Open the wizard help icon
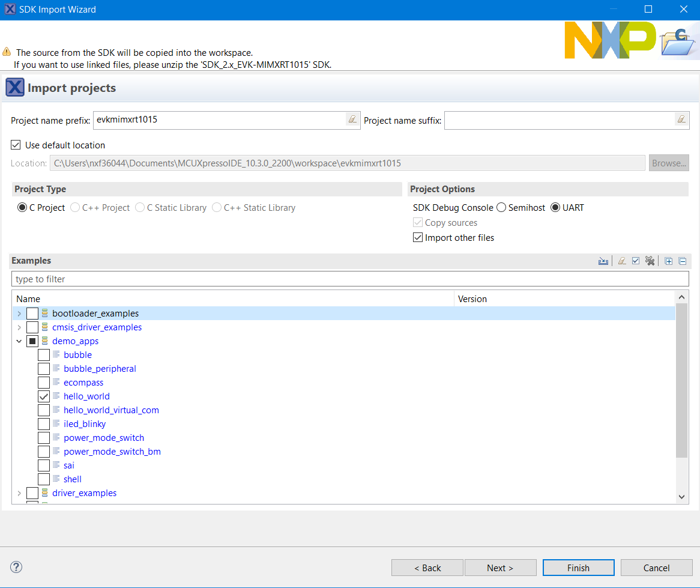700x588 pixels. (16, 567)
